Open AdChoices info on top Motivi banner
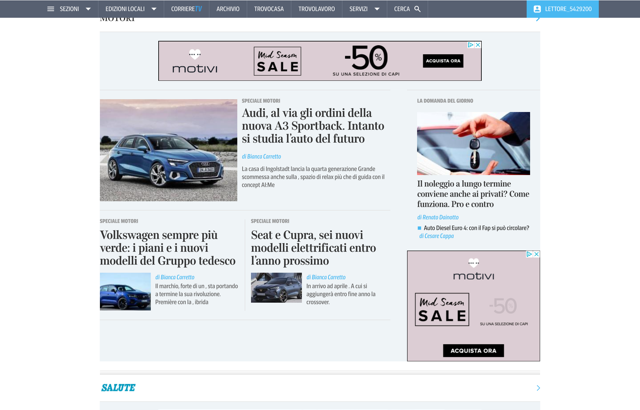 coord(471,45)
